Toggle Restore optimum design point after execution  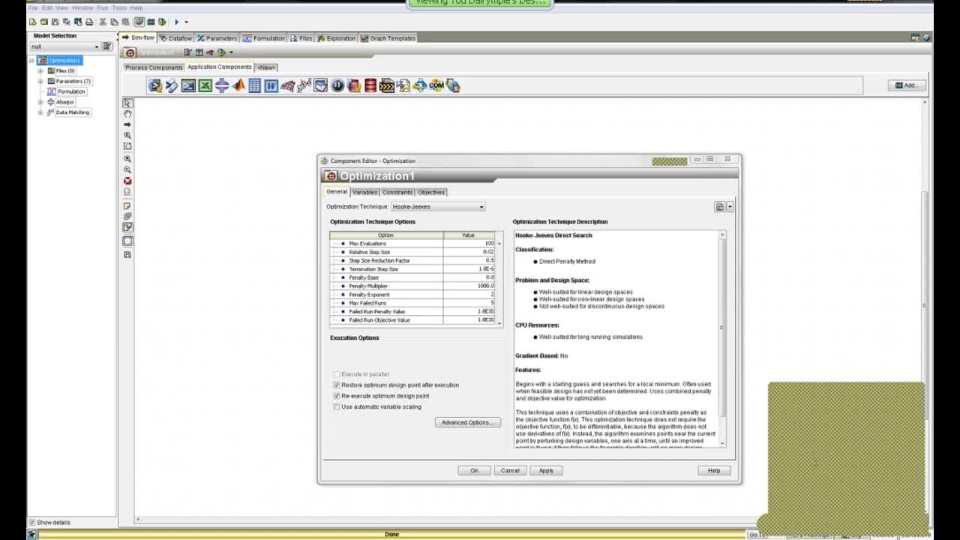tap(336, 385)
